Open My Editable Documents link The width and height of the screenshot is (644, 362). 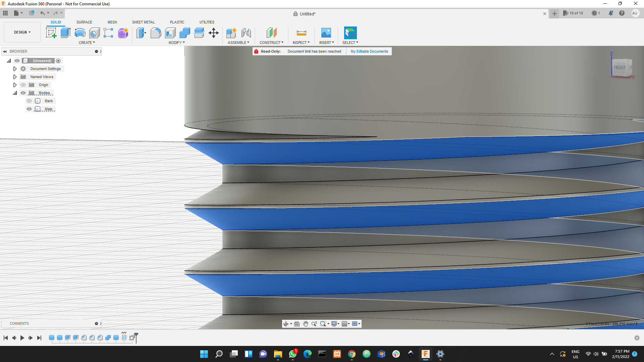tap(369, 51)
